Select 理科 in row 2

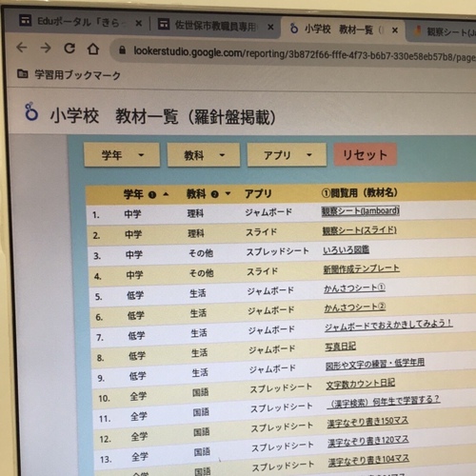[x=196, y=234]
